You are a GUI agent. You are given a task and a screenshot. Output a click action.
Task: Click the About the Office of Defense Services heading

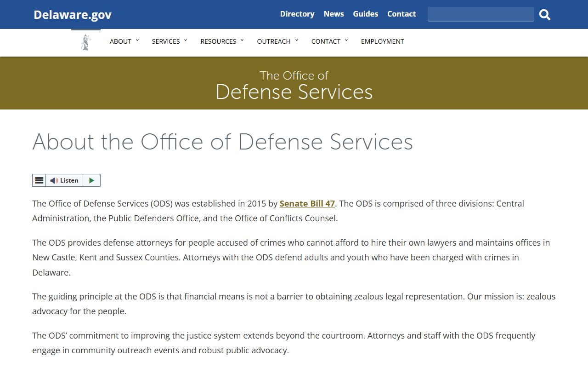(x=223, y=142)
